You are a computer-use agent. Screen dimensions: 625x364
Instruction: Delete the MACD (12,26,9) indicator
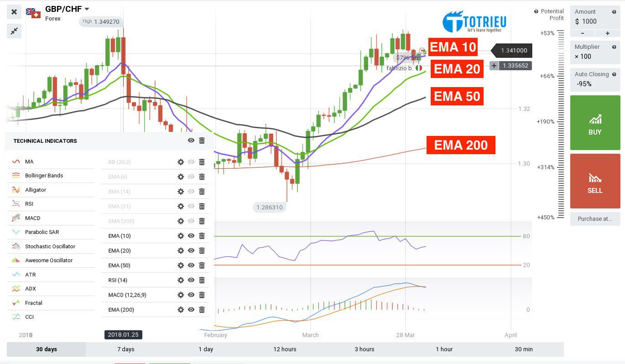(x=202, y=295)
